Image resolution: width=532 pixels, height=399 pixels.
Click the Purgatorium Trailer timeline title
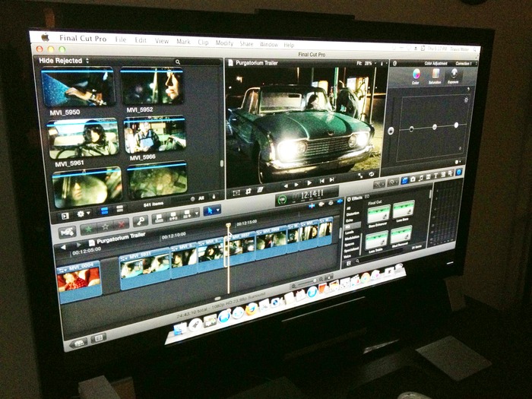[x=121, y=239]
